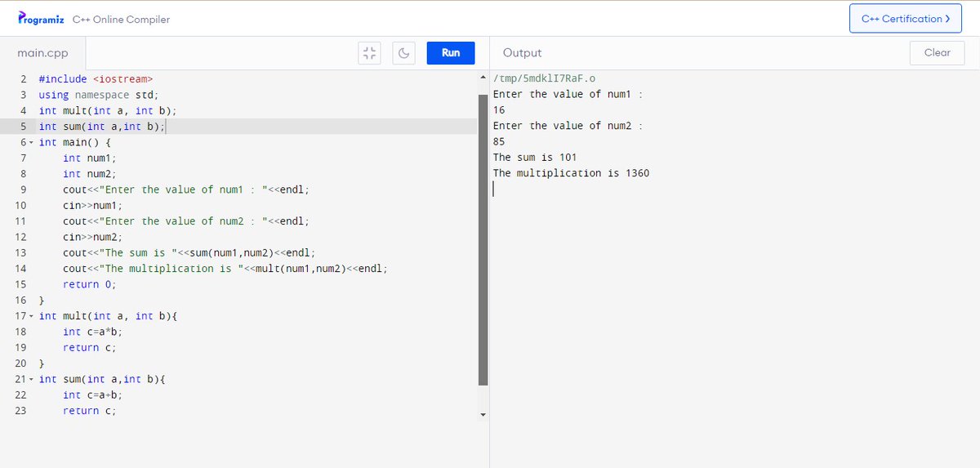Collapse the main() function fold arrow
Screen dimensions: 980x468
tap(31, 142)
